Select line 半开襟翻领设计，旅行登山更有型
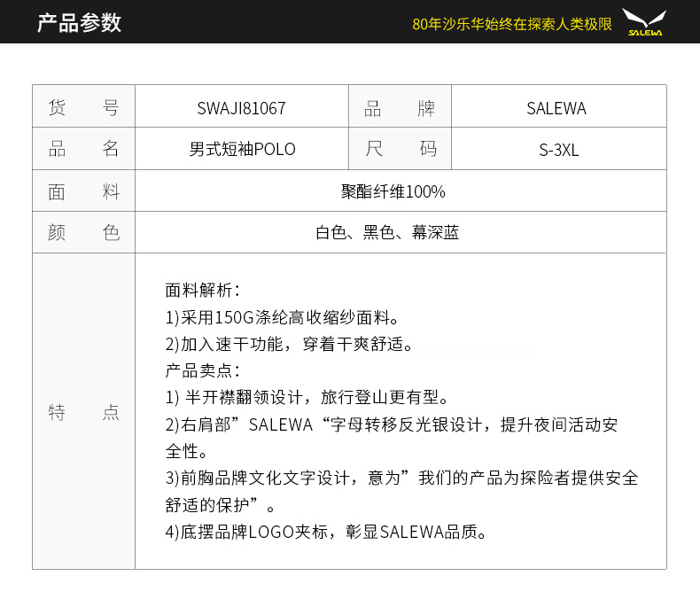Viewport: 700px width, 607px height. click(x=307, y=397)
